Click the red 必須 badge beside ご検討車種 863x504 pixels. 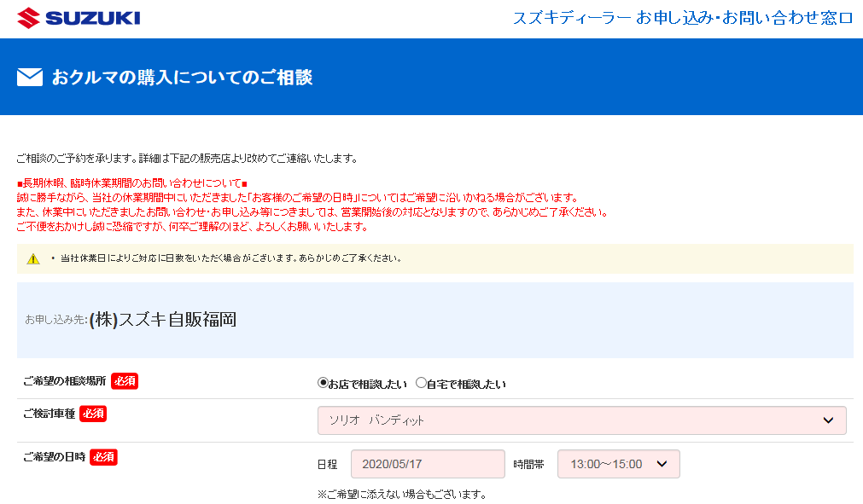[93, 414]
